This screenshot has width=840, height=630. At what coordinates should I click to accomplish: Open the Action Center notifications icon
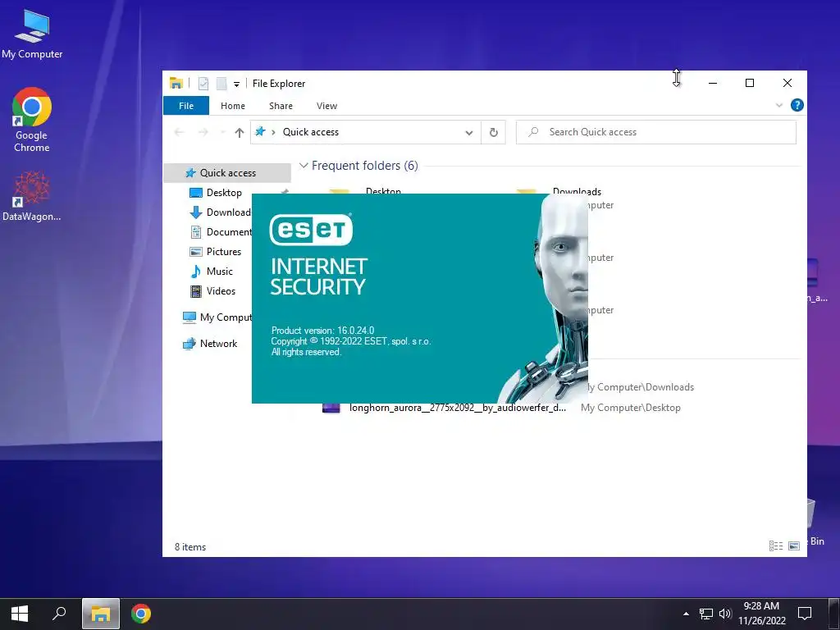(805, 614)
